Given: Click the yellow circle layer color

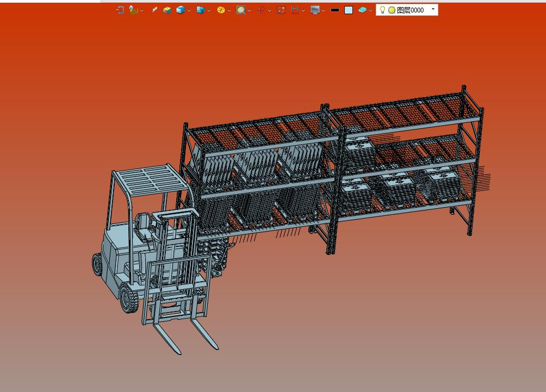Looking at the screenshot, I should pyautogui.click(x=392, y=10).
